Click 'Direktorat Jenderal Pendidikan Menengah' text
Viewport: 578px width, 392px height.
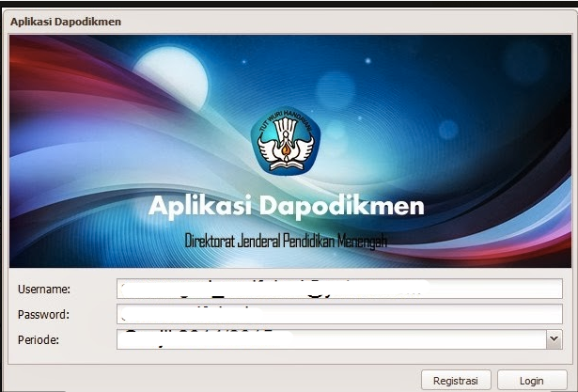tap(286, 241)
